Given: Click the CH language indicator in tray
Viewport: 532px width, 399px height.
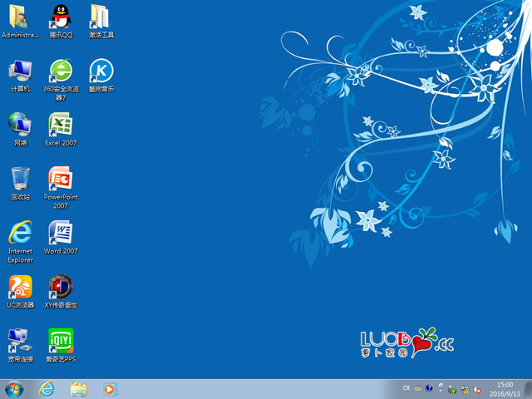Looking at the screenshot, I should click(406, 388).
